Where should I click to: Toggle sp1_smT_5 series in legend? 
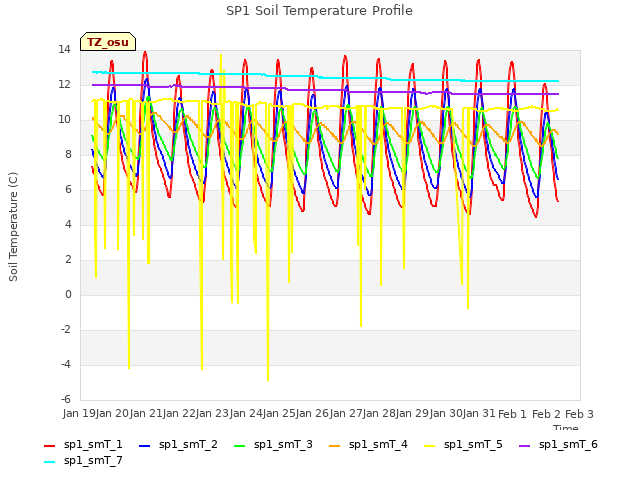[x=463, y=444]
